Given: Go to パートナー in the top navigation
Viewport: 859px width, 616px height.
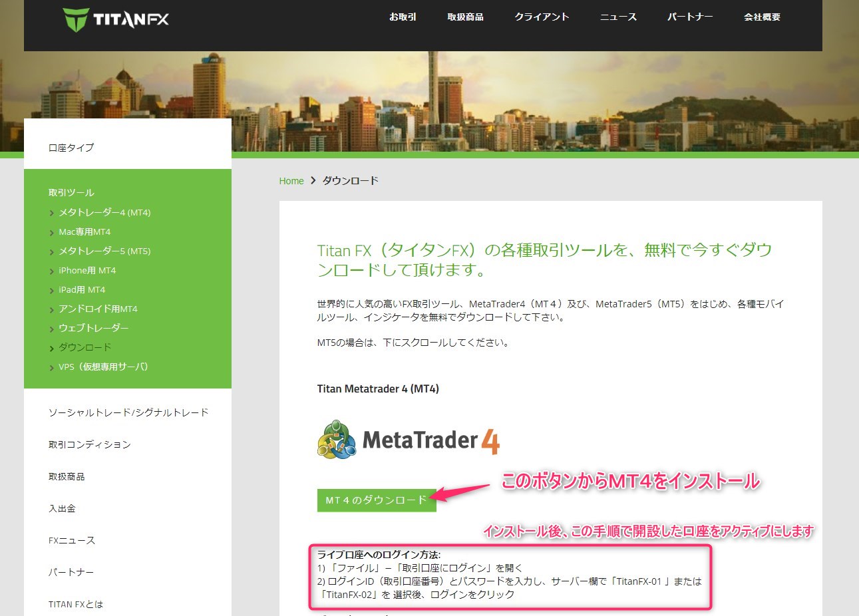Looking at the screenshot, I should click(x=690, y=17).
